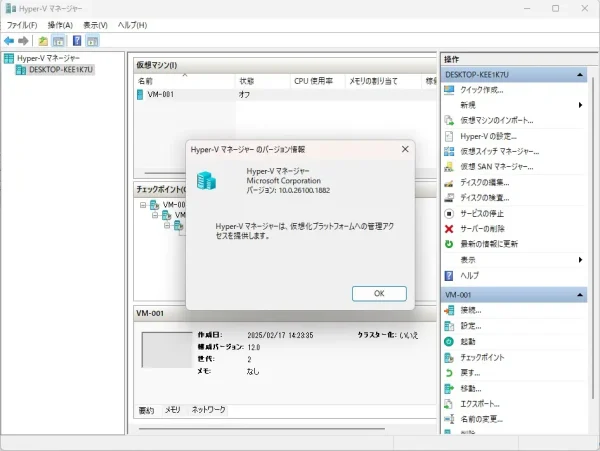Screen dimensions: 600x451
Task: Switch to the 要約 tab
Action: click(x=146, y=410)
